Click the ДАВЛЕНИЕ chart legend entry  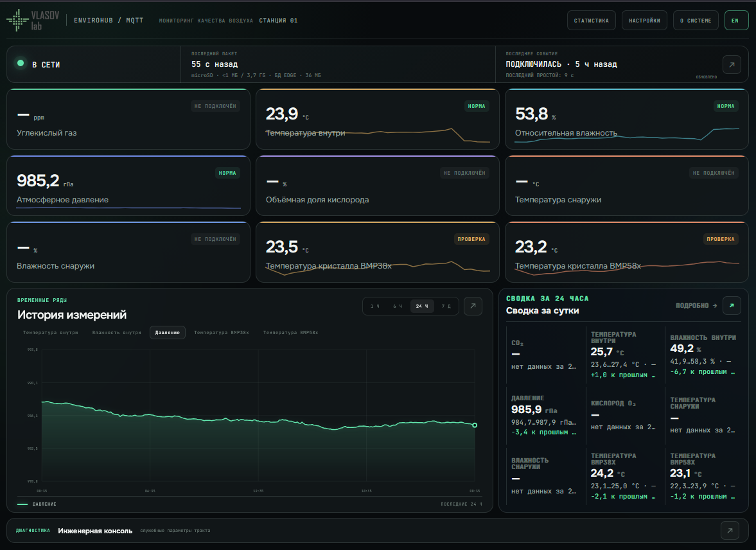coord(37,504)
